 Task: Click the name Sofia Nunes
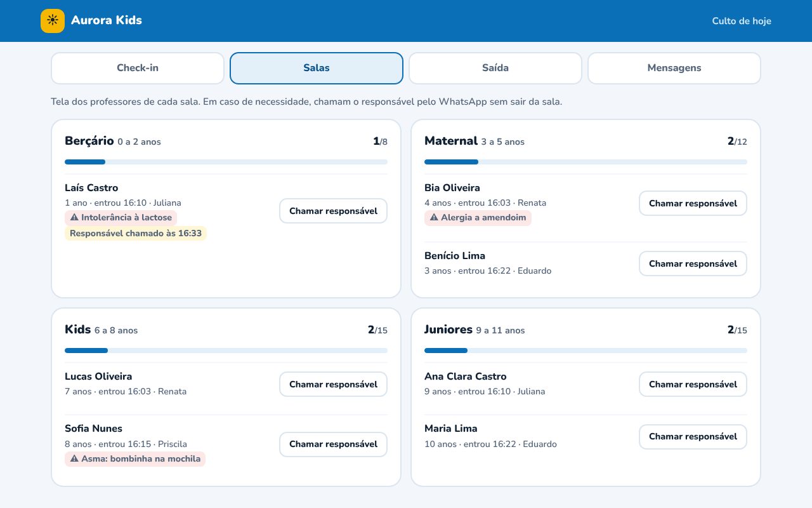[93, 429]
